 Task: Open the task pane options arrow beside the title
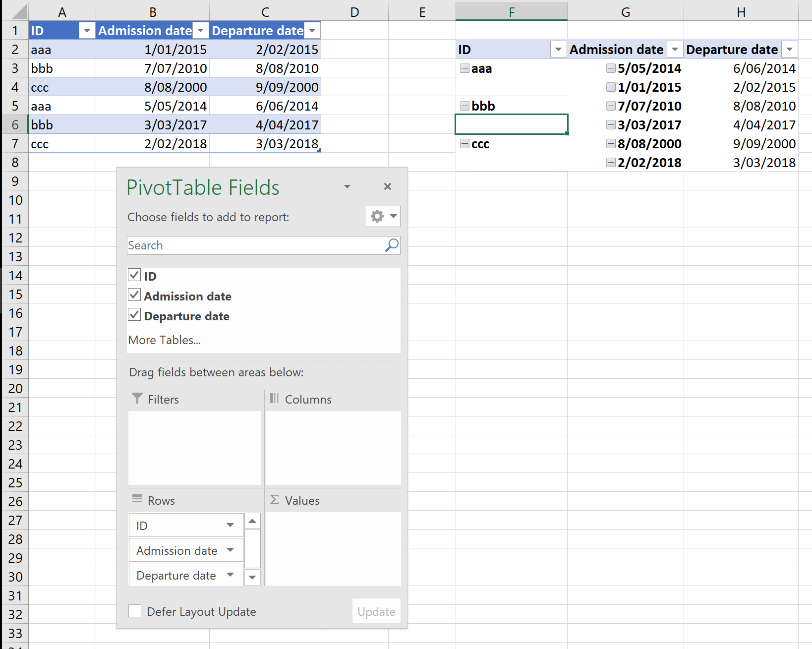[x=347, y=187]
